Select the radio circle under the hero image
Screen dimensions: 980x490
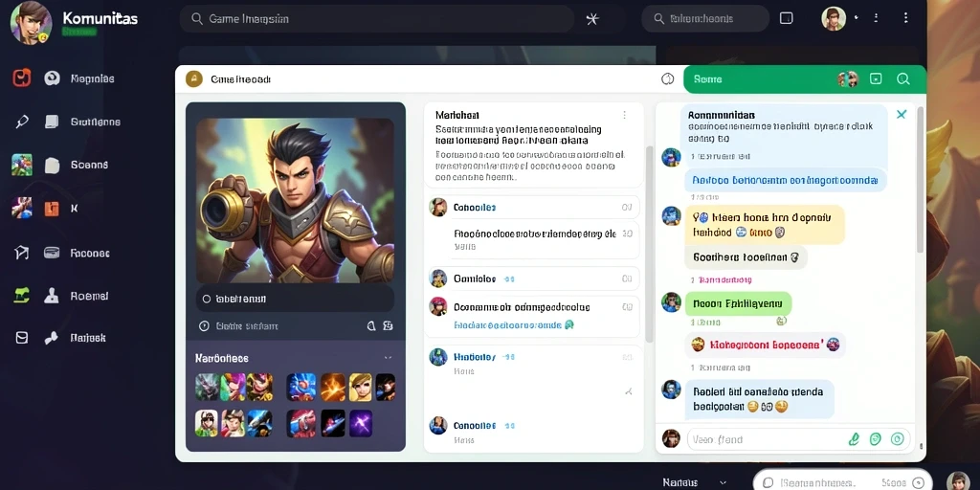[207, 300]
